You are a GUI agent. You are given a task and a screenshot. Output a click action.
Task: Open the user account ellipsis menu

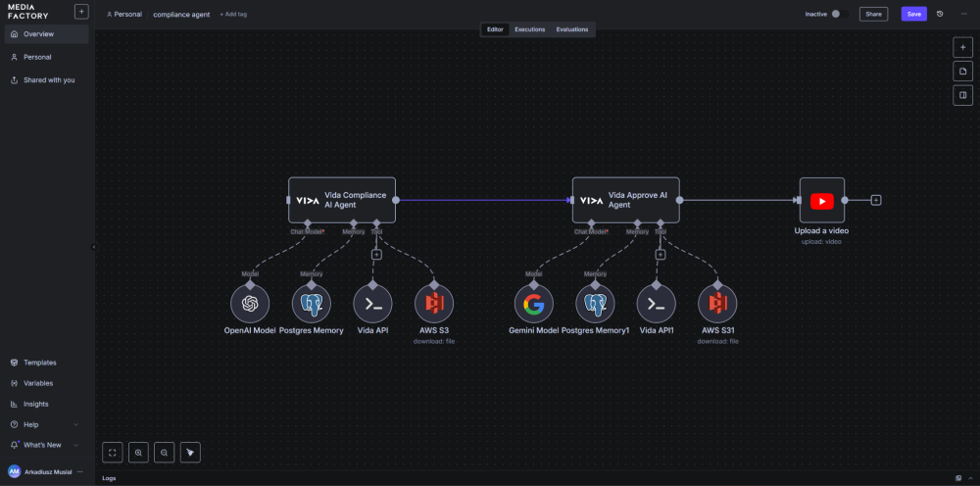click(80, 471)
